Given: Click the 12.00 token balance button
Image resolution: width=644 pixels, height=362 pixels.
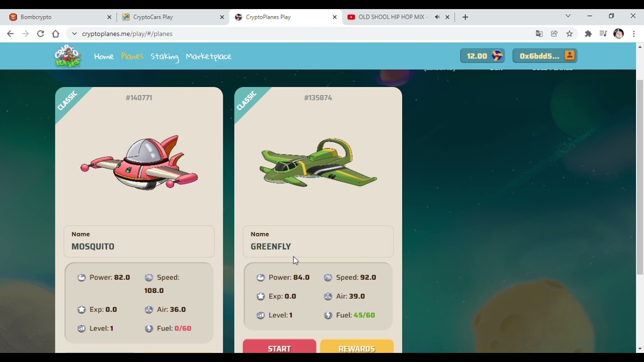Looking at the screenshot, I should (x=482, y=56).
